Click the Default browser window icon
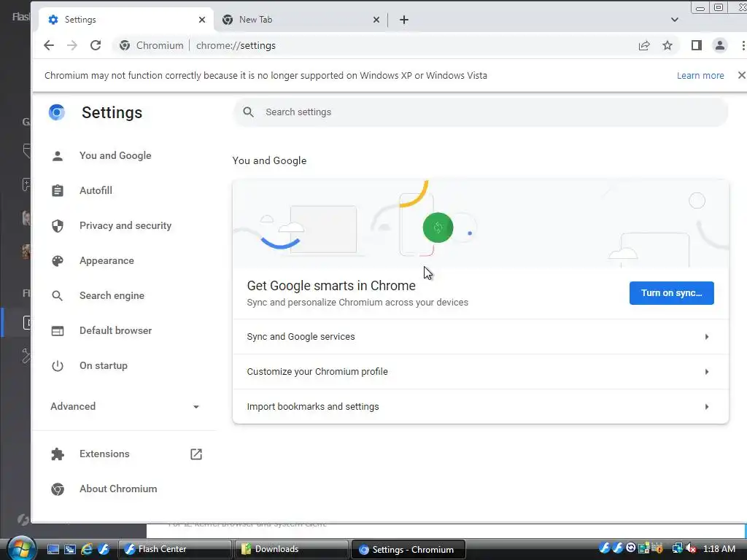Screen dimensions: 747x560 click(57, 330)
